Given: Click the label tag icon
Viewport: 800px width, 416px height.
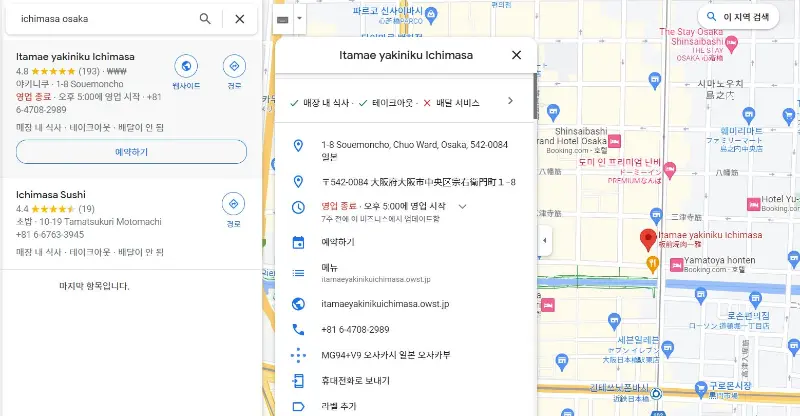Looking at the screenshot, I should (x=298, y=406).
